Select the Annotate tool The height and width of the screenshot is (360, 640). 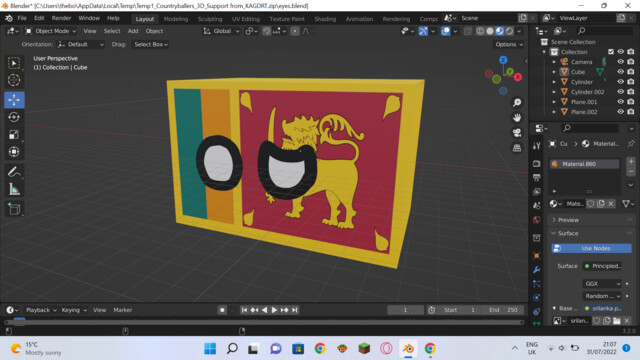pyautogui.click(x=14, y=172)
